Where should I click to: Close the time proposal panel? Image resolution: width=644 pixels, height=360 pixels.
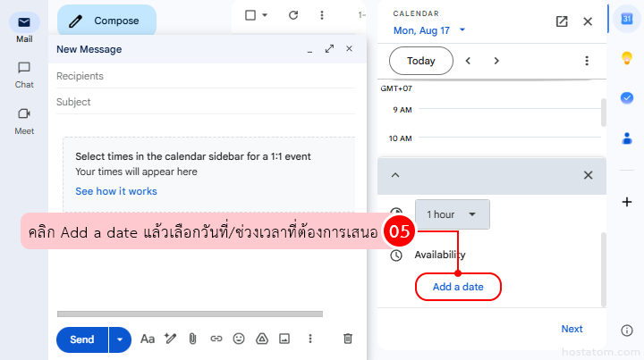(x=589, y=175)
